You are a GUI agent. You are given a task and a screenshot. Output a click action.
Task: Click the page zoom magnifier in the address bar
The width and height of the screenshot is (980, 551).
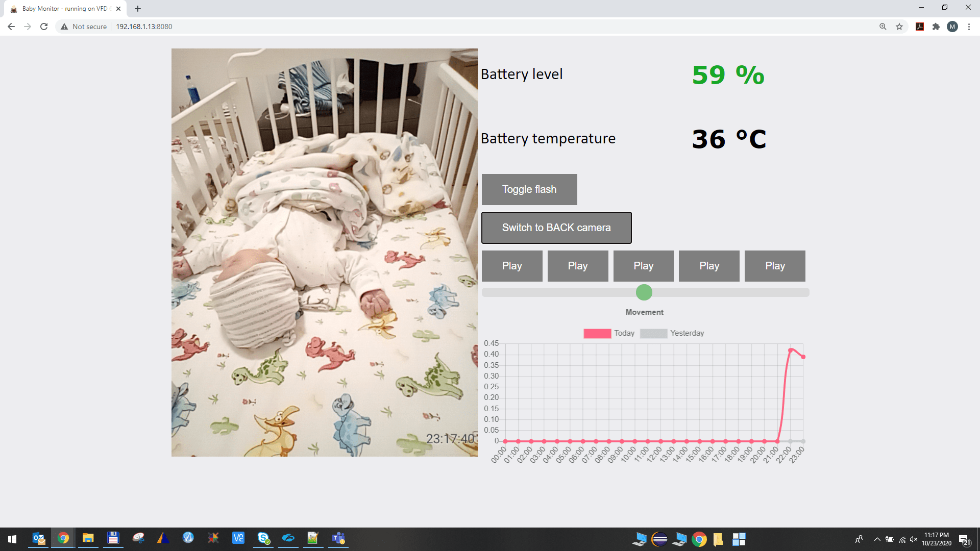click(883, 27)
